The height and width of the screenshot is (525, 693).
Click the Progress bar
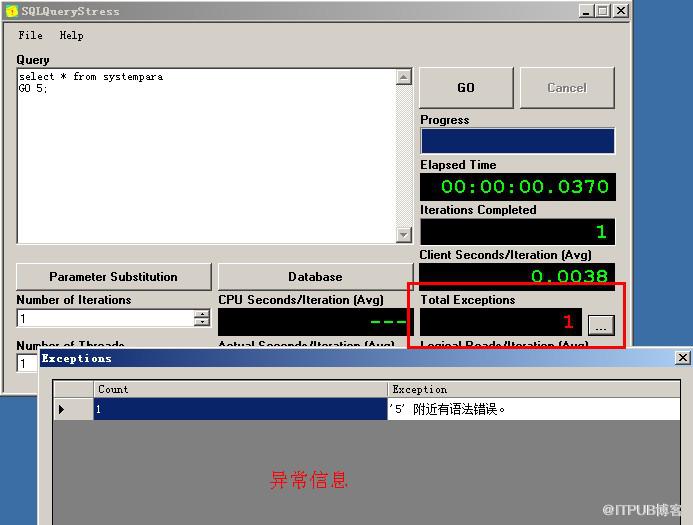(518, 141)
